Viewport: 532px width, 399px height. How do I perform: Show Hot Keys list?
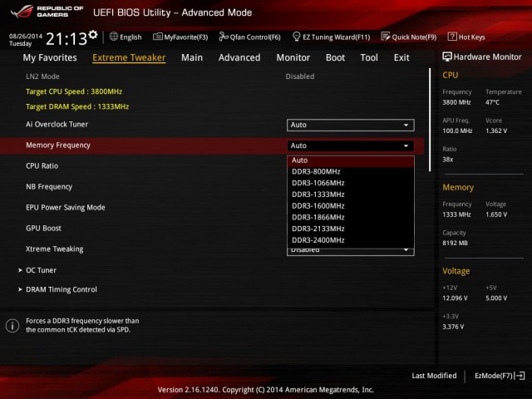466,37
